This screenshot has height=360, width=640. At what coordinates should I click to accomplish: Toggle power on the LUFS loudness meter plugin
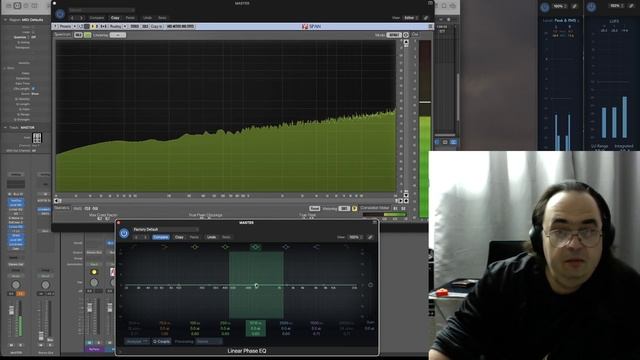click(591, 7)
